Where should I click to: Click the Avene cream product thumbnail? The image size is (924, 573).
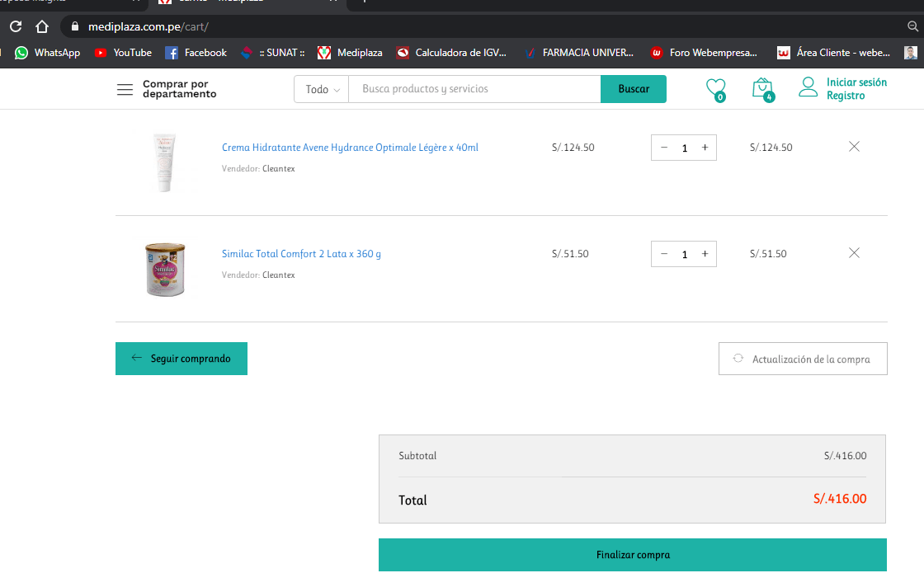(164, 162)
